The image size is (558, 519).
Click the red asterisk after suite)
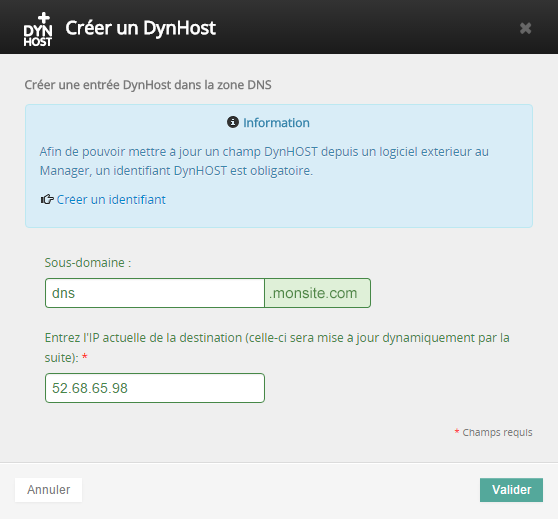pos(85,356)
